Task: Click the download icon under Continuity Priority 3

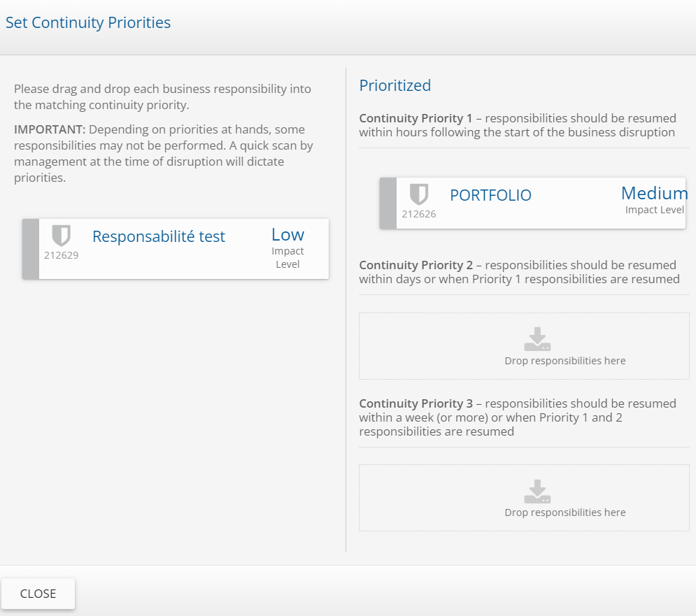Action: click(x=537, y=491)
